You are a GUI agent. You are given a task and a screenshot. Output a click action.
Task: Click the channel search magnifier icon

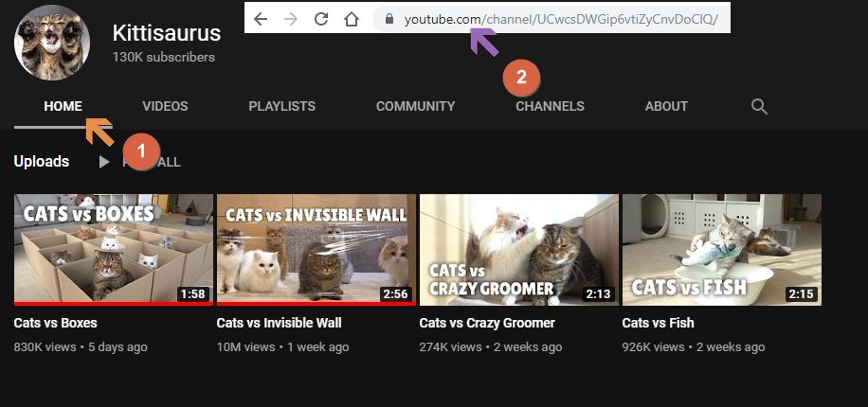(x=758, y=106)
